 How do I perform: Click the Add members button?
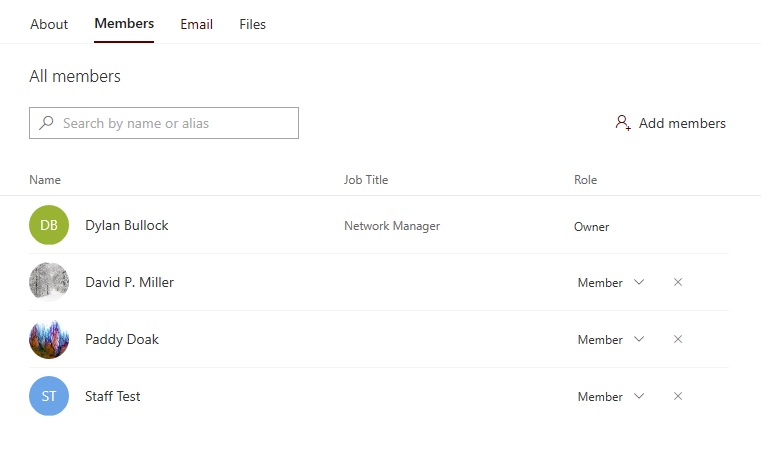pyautogui.click(x=670, y=123)
